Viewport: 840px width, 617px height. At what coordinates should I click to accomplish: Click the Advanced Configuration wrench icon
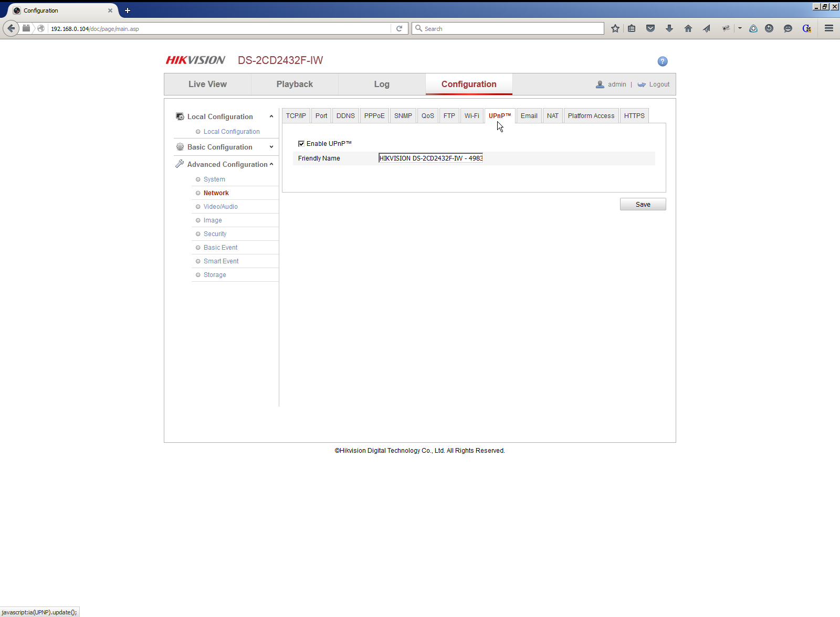[180, 164]
